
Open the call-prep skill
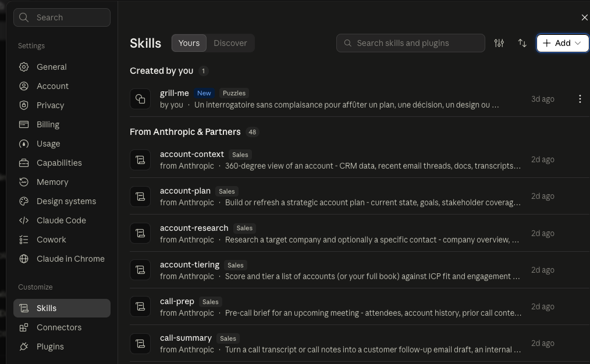coord(360,307)
